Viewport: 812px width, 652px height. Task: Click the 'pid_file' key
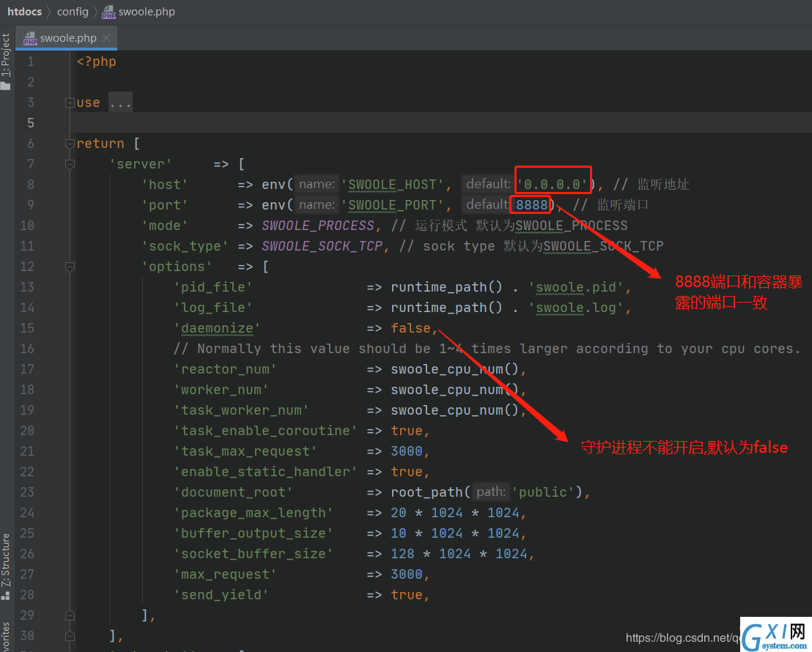tap(213, 287)
